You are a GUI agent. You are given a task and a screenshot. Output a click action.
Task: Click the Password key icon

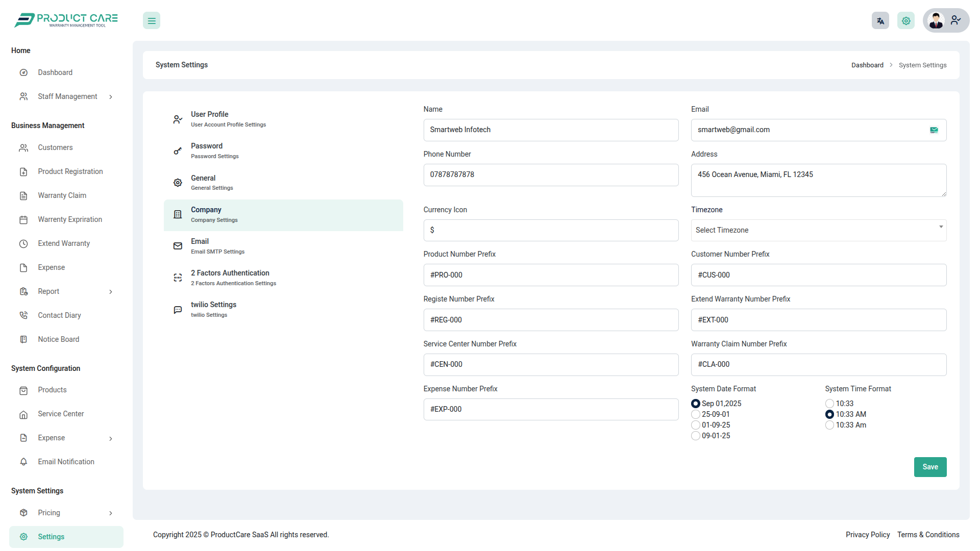177,151
